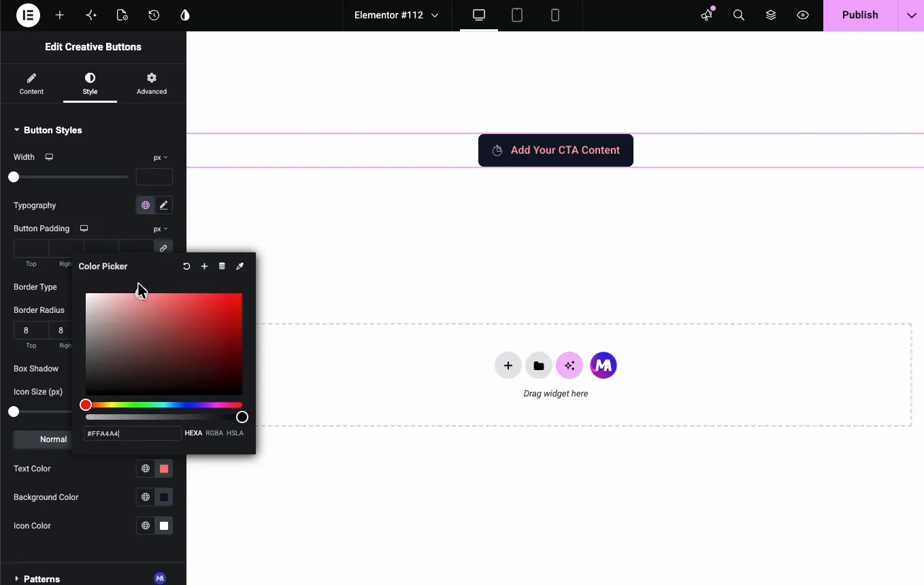
Task: Open the Elementor #112 document dropdown
Action: click(396, 15)
